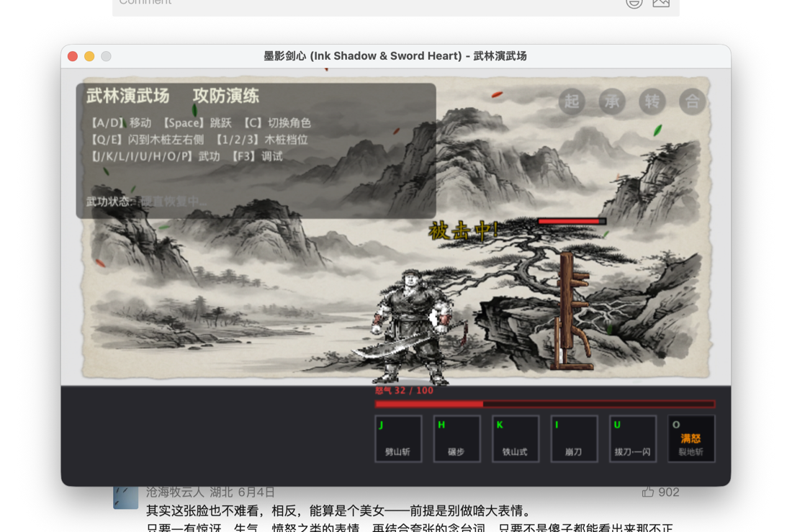Click the 武林演武场 heading text

pos(127,96)
